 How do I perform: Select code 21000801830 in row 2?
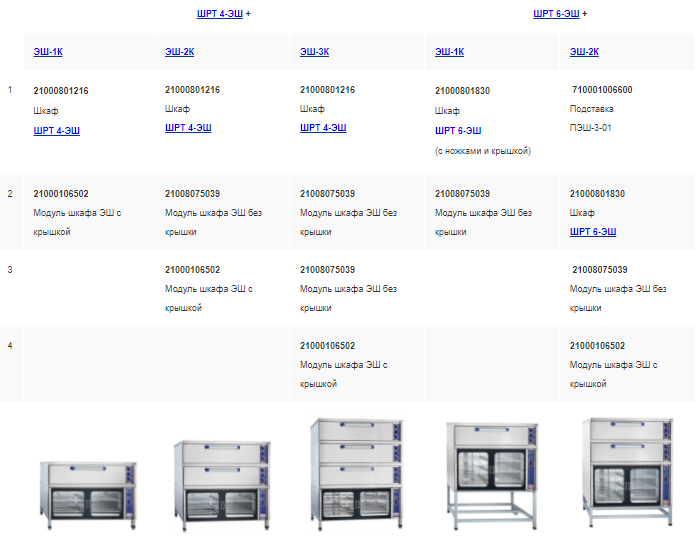(x=597, y=194)
